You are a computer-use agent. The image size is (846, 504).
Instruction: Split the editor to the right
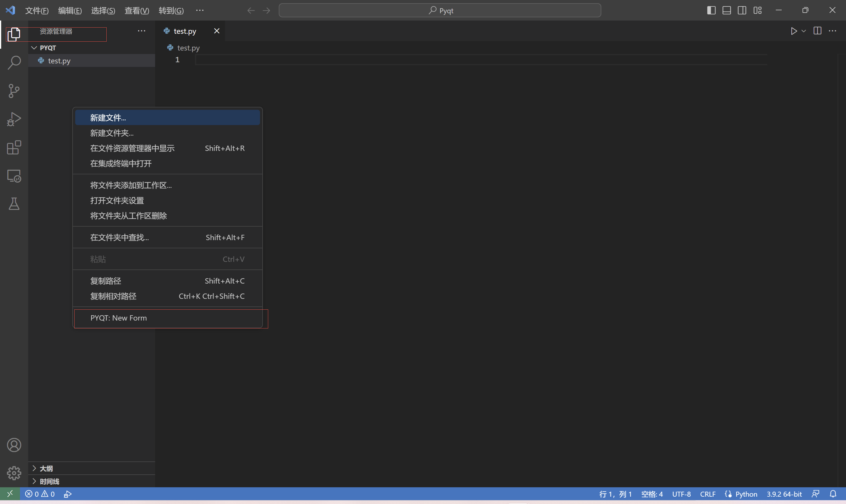pyautogui.click(x=818, y=31)
